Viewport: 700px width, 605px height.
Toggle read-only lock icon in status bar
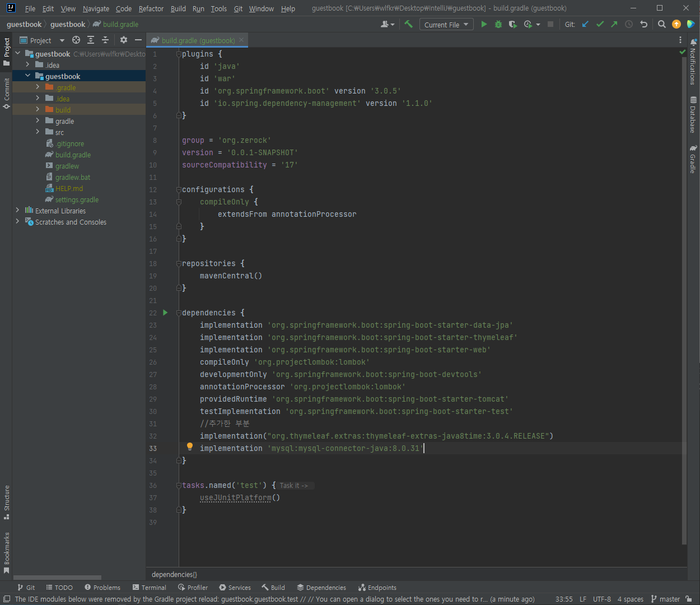688,599
